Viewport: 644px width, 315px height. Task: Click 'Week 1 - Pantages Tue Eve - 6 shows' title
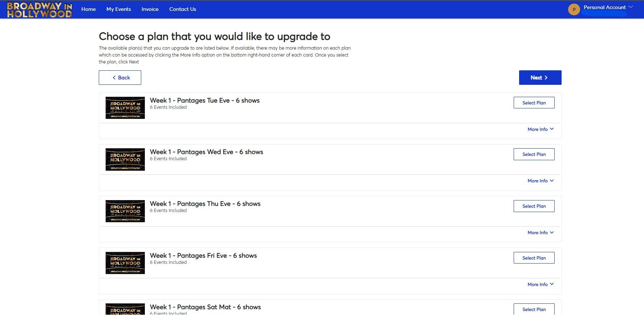pos(205,100)
